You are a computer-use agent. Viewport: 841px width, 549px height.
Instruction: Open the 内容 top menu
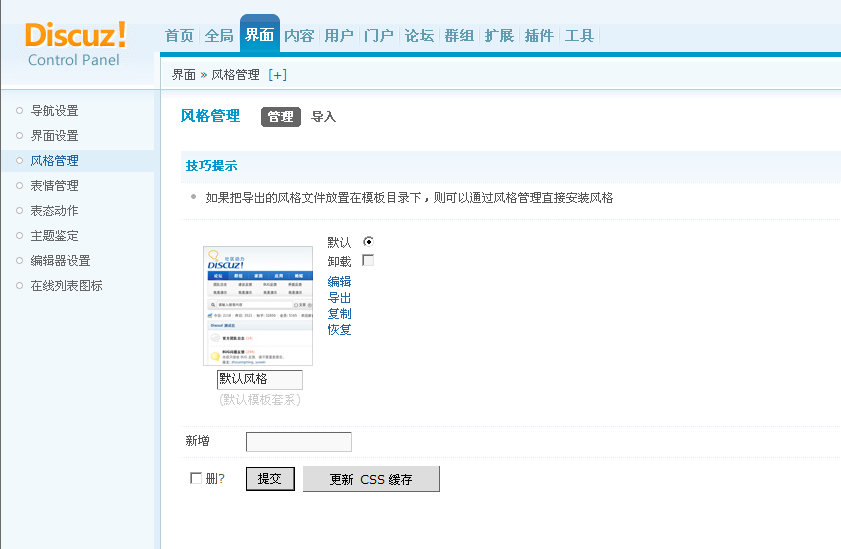(299, 36)
